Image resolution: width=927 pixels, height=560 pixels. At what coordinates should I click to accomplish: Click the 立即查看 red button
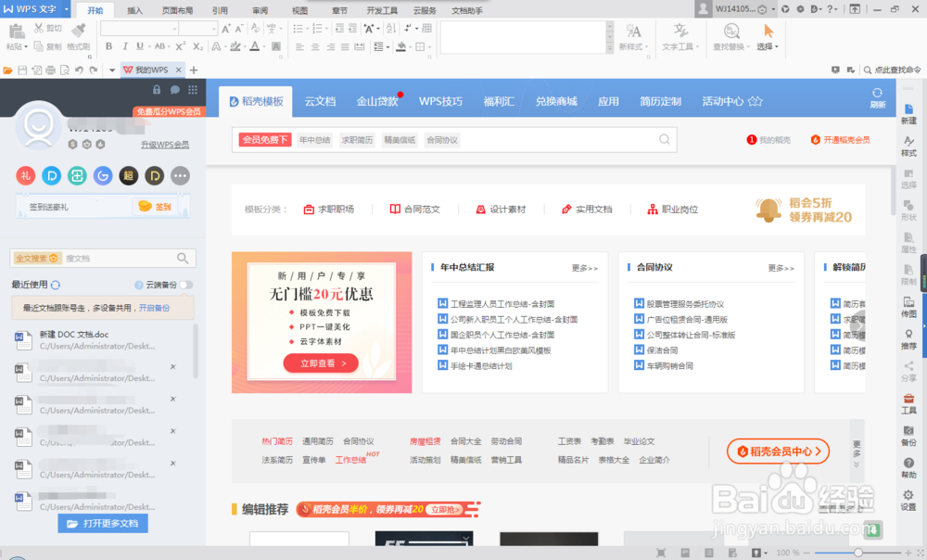[x=321, y=363]
